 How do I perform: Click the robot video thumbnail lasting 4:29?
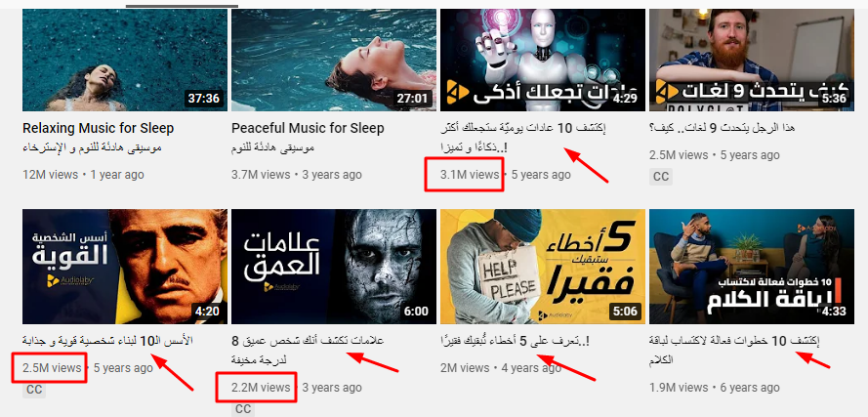(x=543, y=60)
